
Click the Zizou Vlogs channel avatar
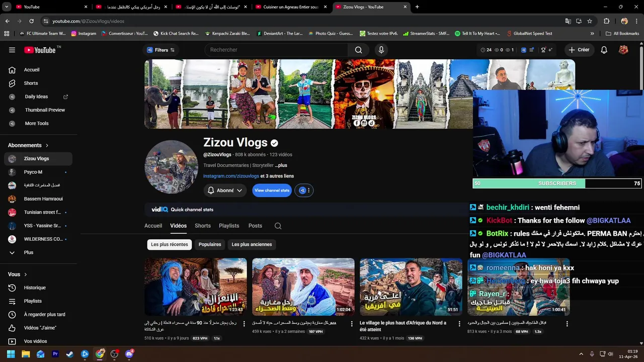point(171,167)
